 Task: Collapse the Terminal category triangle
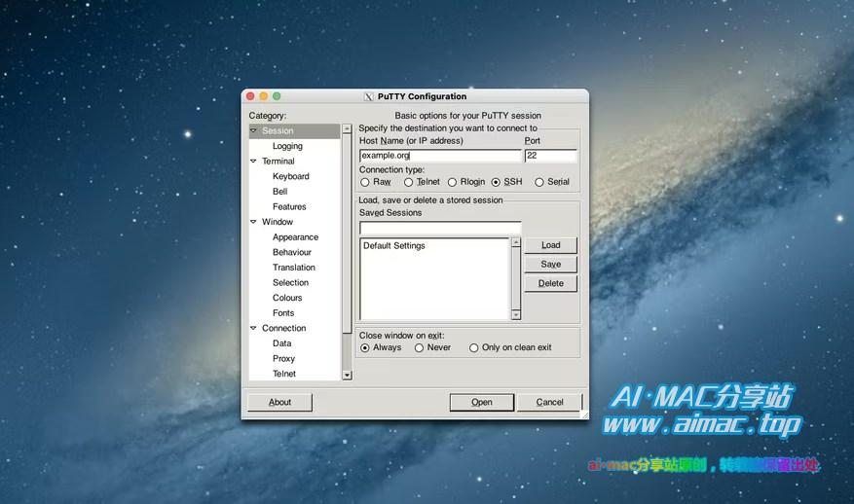(x=253, y=162)
